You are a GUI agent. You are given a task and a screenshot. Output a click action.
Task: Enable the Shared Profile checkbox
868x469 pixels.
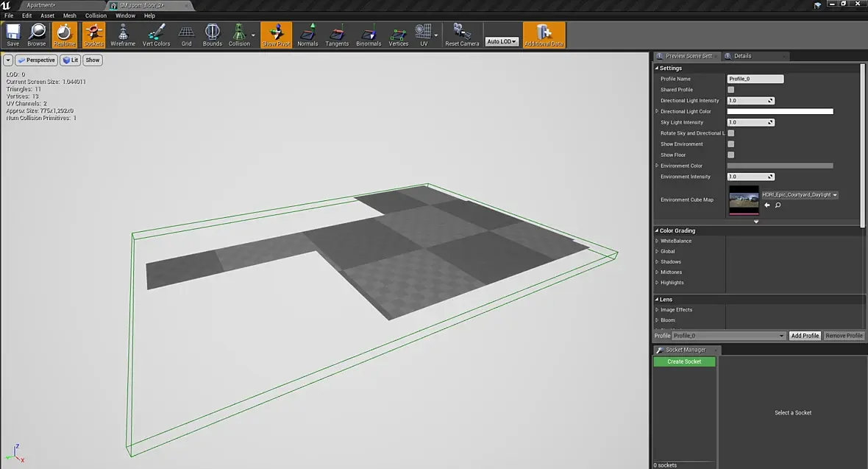(x=730, y=90)
